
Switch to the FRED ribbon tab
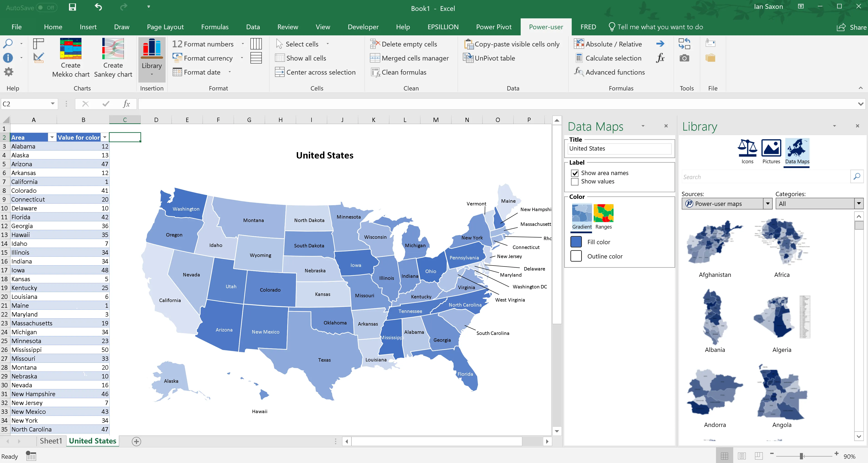pos(588,27)
